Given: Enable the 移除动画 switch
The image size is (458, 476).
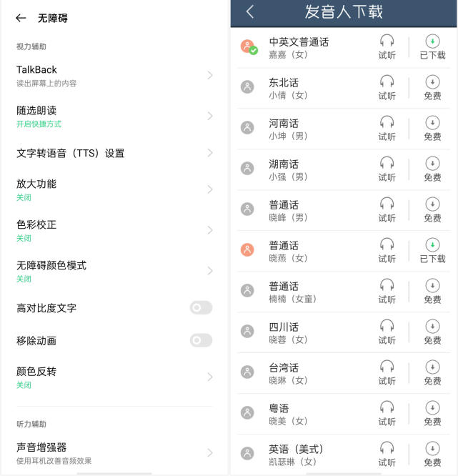Looking at the screenshot, I should tap(201, 340).
